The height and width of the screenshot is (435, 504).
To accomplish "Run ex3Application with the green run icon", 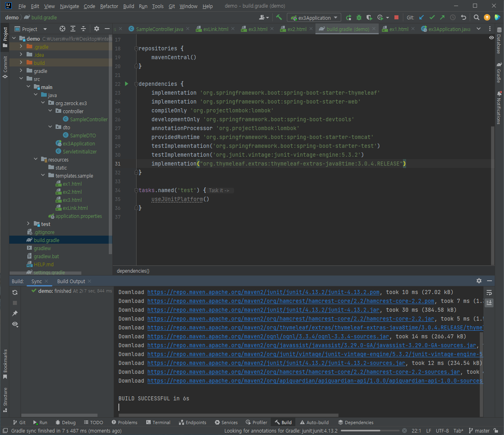I will [x=348, y=17].
